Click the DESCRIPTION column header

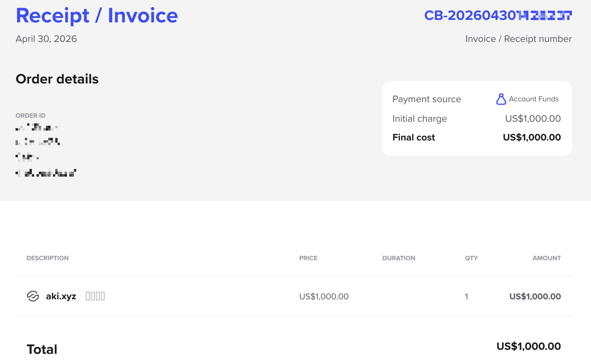47,258
